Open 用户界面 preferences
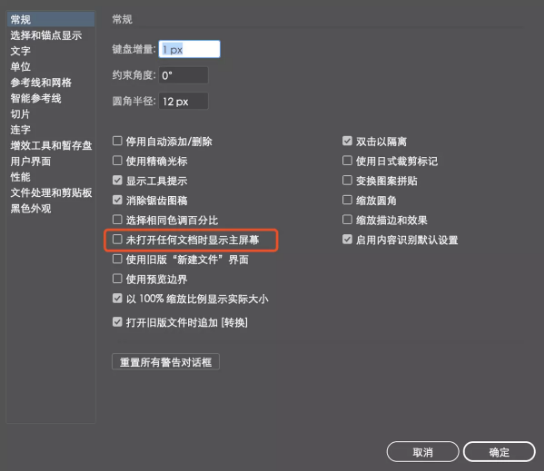Screen dimensions: 544x471 (31, 162)
